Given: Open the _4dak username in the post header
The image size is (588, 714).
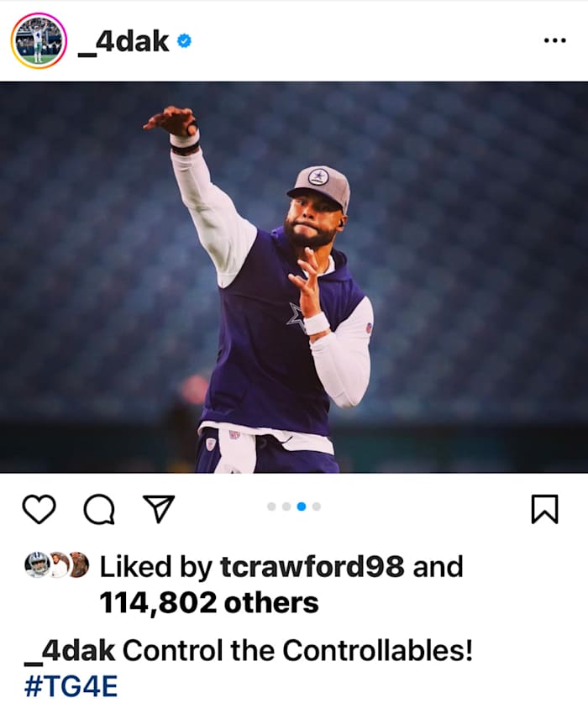Looking at the screenshot, I should (123, 40).
